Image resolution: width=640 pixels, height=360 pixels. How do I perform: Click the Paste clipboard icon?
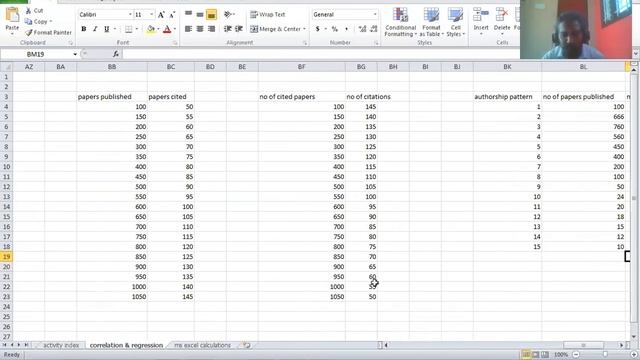(x=12, y=15)
